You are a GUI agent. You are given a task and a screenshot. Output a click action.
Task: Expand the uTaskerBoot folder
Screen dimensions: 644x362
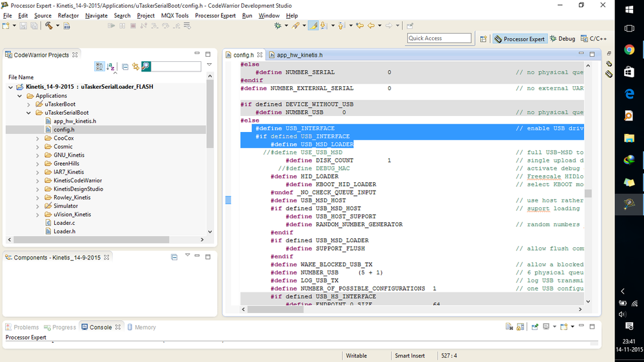point(28,104)
